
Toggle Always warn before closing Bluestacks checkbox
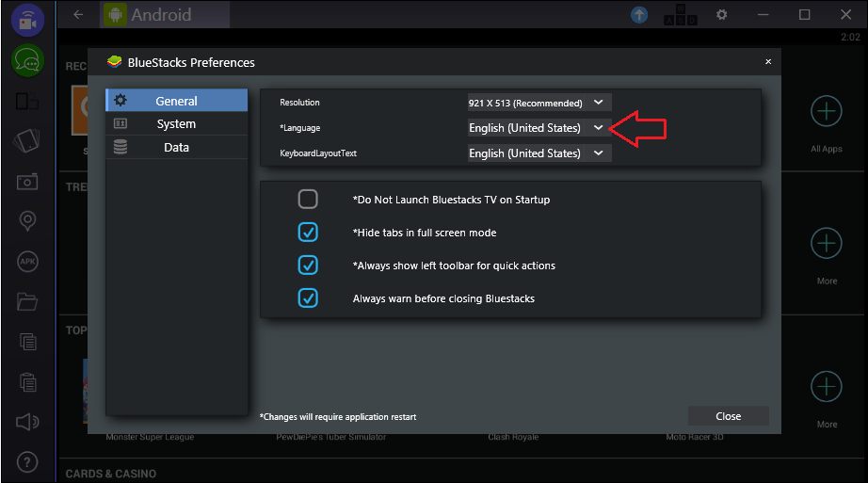(308, 298)
